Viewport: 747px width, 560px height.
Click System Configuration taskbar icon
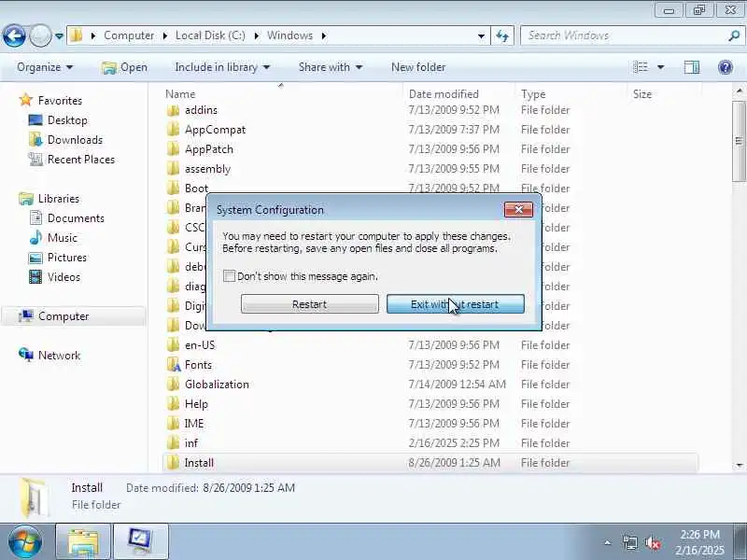coord(141,541)
